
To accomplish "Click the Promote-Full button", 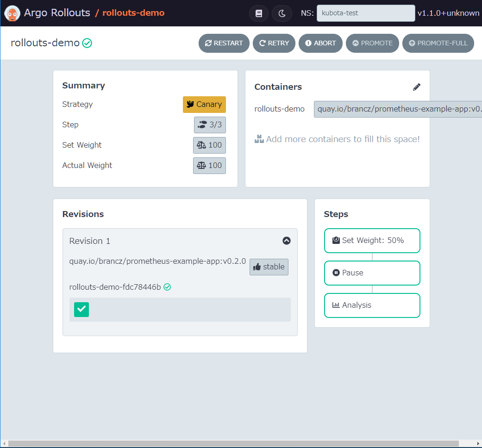I will tap(438, 43).
